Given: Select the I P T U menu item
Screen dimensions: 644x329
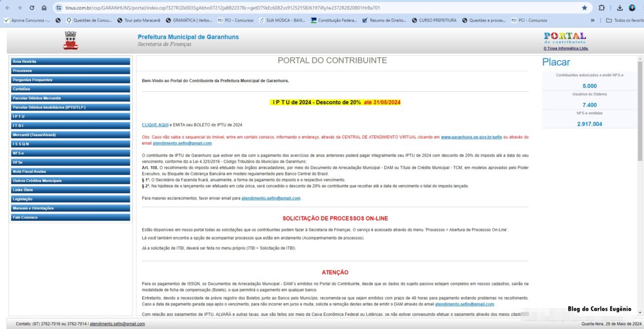Looking at the screenshot, I should click(71, 116).
